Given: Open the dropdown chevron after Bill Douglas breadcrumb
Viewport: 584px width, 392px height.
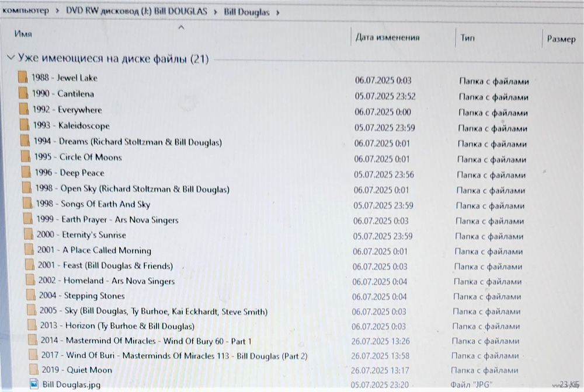Looking at the screenshot, I should [x=278, y=13].
